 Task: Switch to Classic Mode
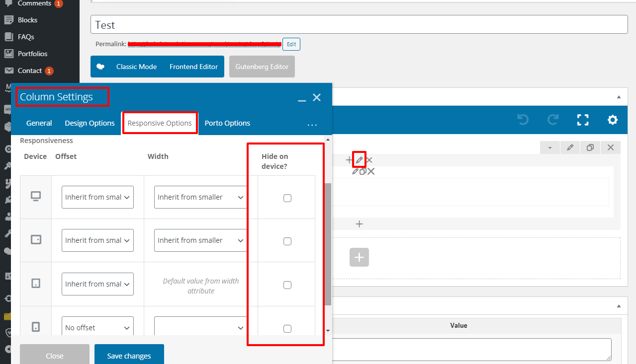click(x=136, y=67)
